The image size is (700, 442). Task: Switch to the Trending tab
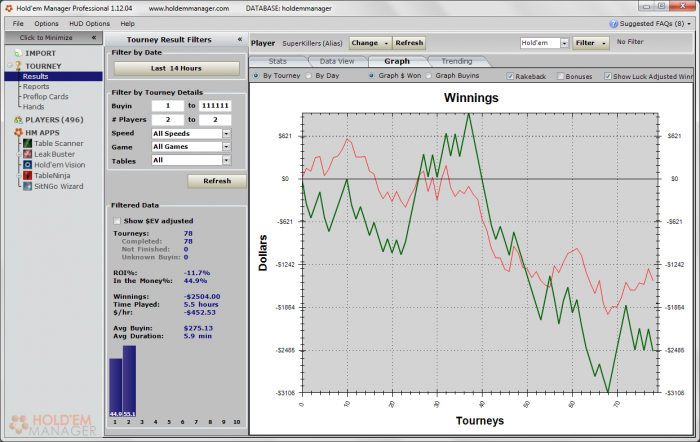pos(457,61)
